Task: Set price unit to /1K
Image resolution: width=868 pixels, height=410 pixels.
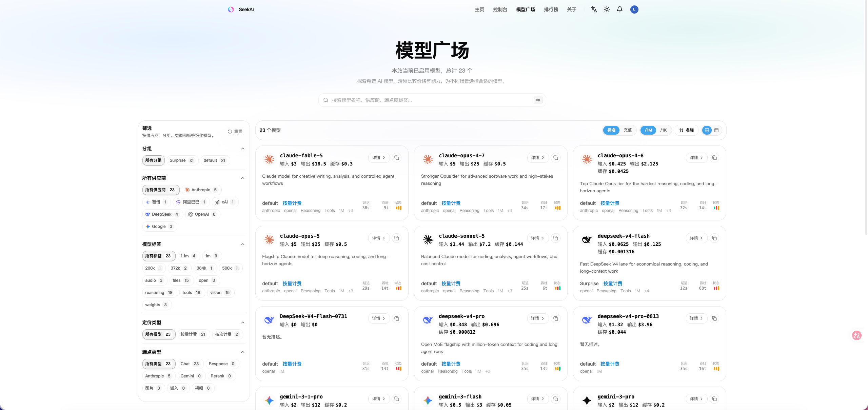Action: click(x=664, y=130)
